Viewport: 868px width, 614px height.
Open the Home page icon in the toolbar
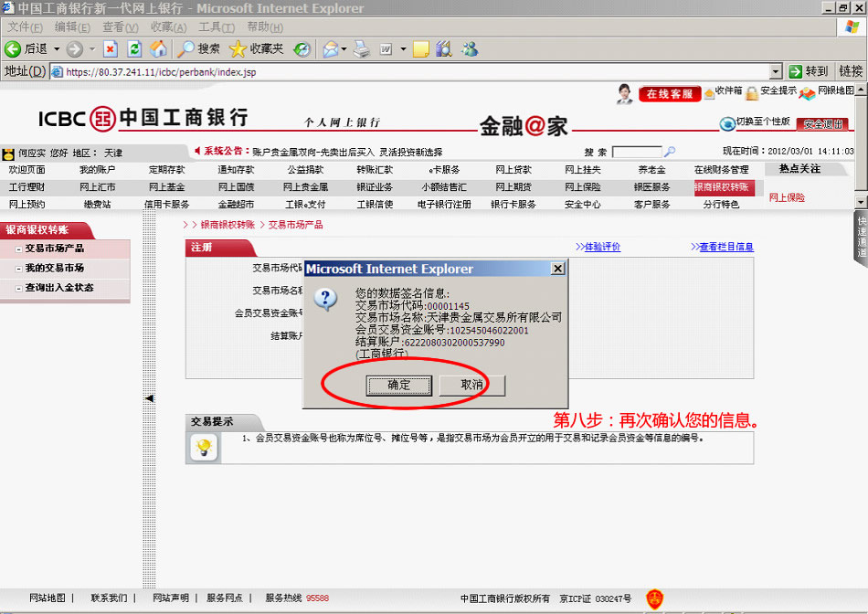158,49
